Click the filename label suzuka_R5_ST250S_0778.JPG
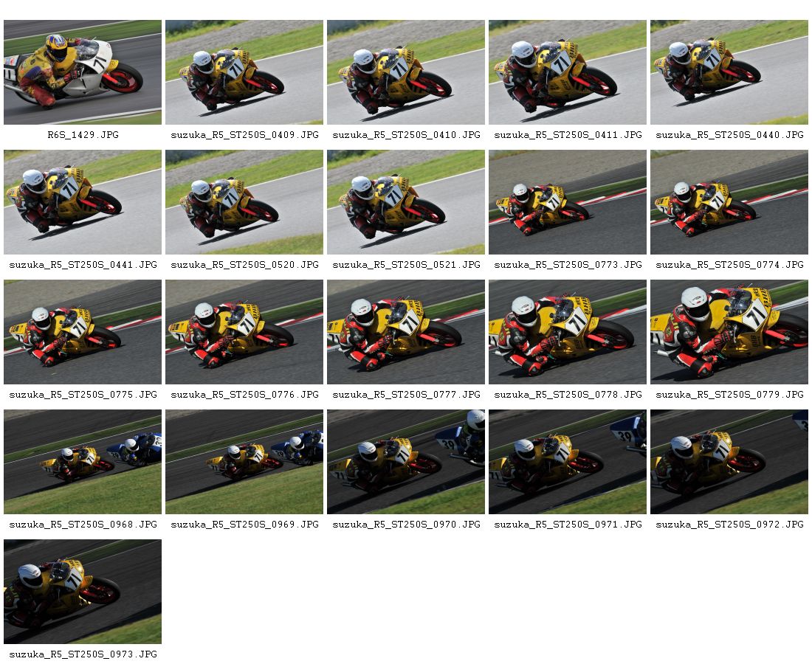 click(x=568, y=395)
